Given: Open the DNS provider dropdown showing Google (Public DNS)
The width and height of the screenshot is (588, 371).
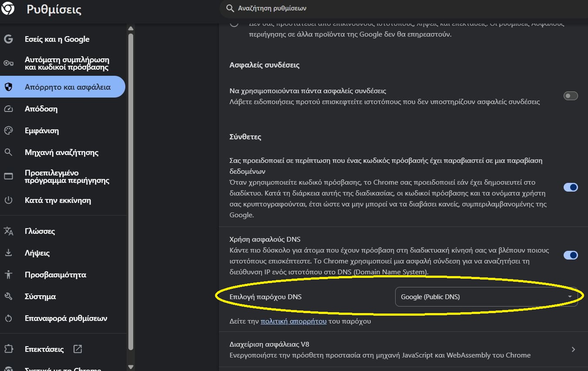Looking at the screenshot, I should [x=486, y=297].
